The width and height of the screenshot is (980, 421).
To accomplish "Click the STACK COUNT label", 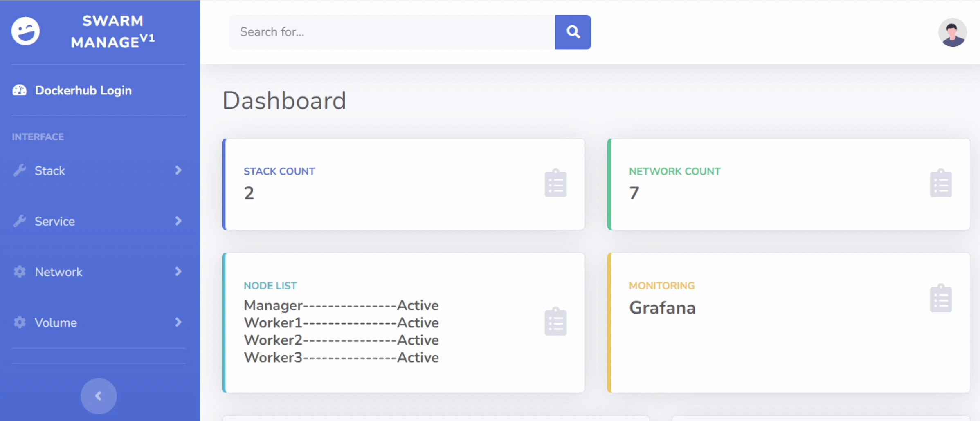I will [x=279, y=171].
